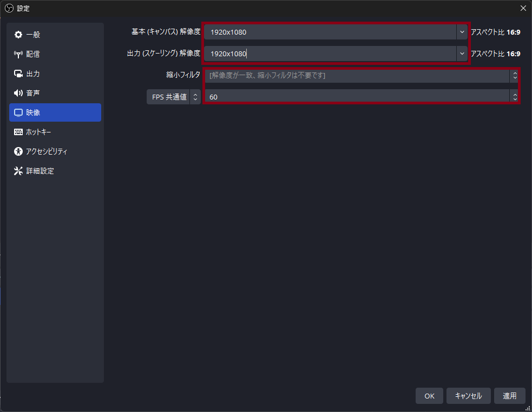
Task: Expand the 出力 (スケーリング) 解像度 dropdown arrow
Action: [462, 54]
